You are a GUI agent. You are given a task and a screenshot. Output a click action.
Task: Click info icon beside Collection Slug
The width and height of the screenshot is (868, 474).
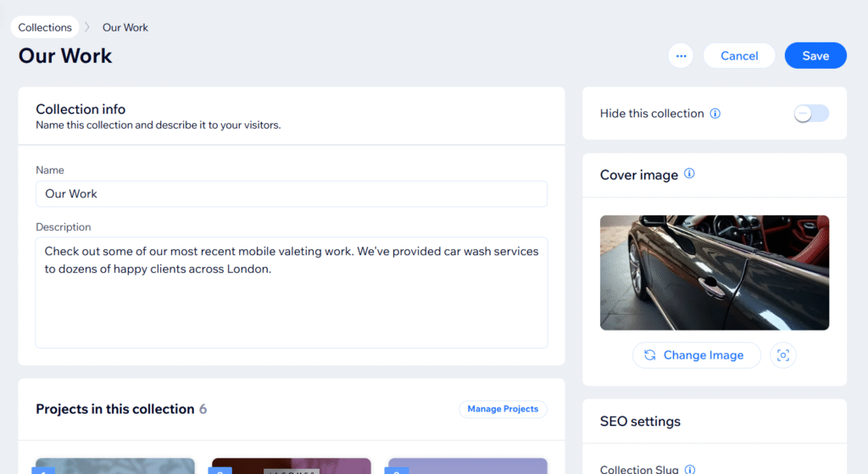click(690, 469)
